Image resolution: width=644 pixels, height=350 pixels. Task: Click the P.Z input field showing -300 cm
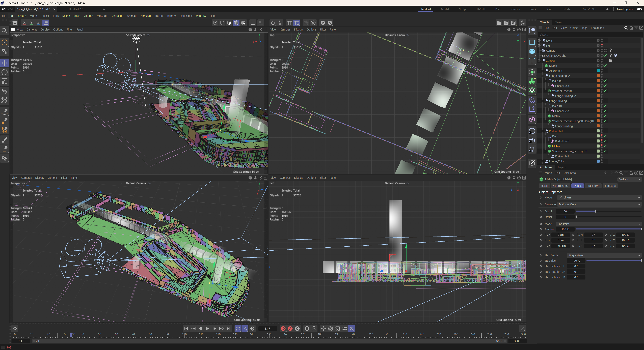(x=560, y=246)
